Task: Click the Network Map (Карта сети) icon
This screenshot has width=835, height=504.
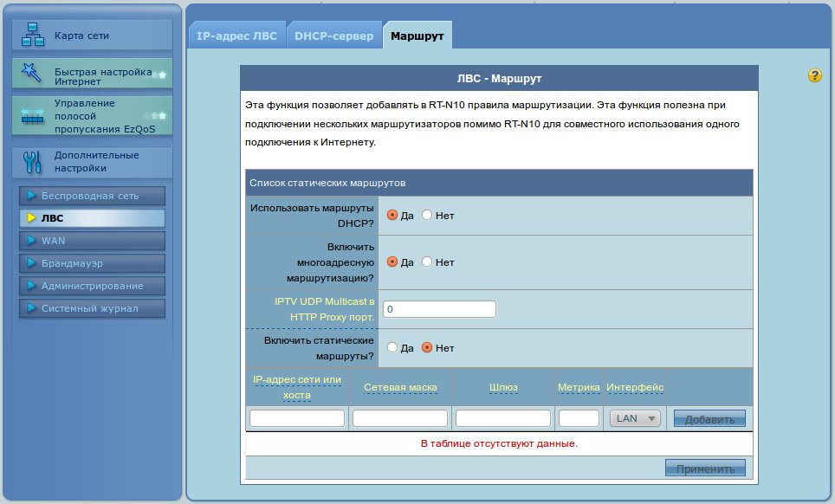Action: click(33, 36)
